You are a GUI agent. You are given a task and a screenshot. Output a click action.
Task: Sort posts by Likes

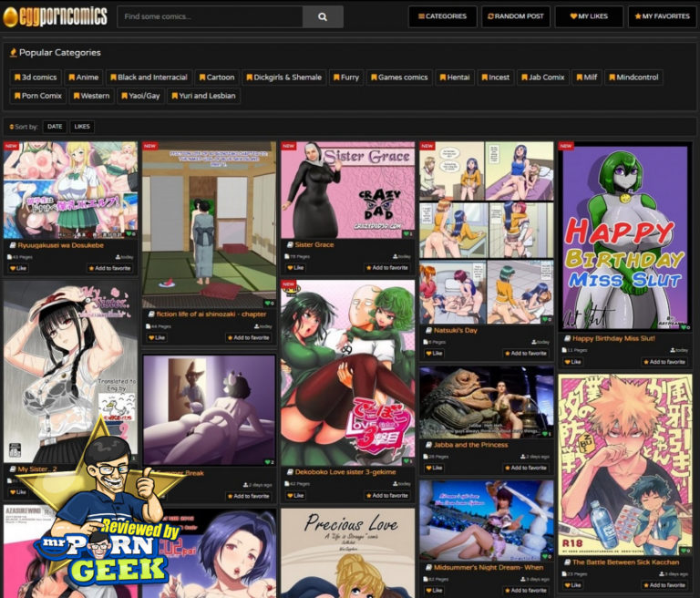(82, 127)
